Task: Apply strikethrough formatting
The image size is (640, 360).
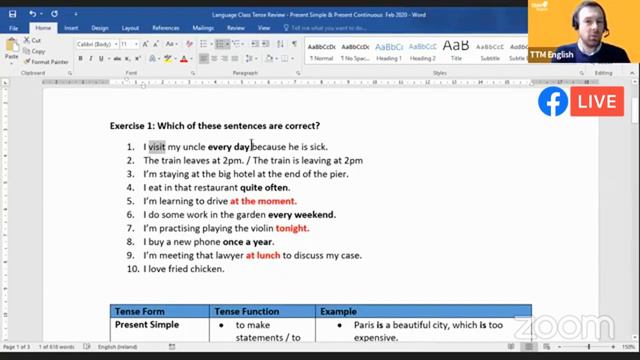Action: (117, 59)
